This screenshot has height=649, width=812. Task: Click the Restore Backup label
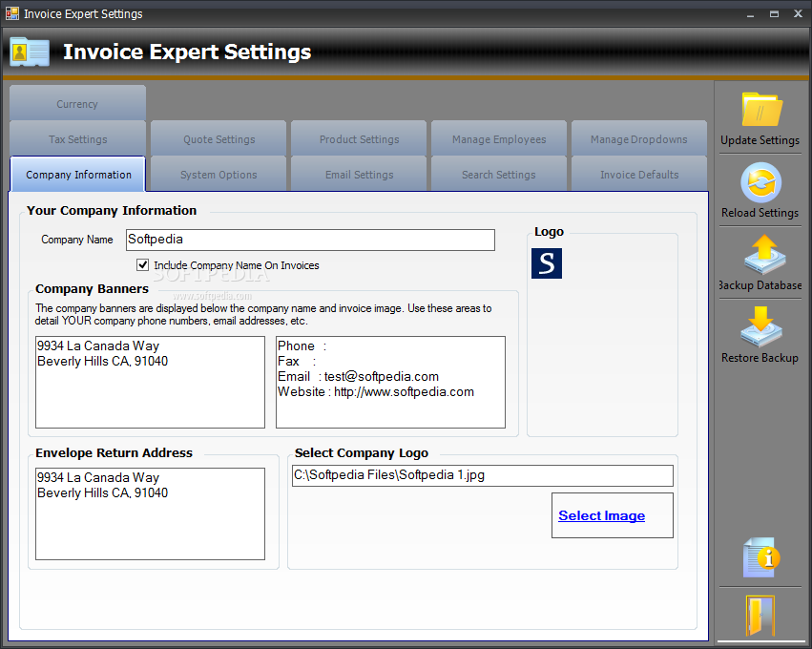(760, 358)
